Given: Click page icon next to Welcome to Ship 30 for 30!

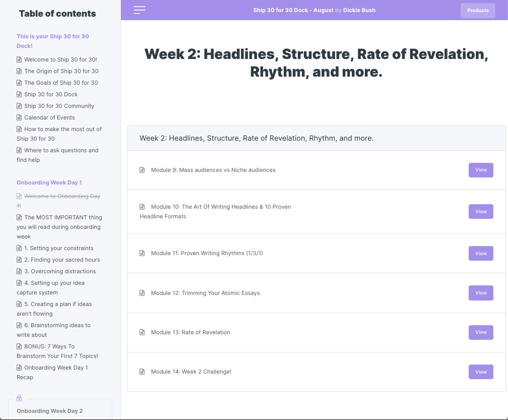Looking at the screenshot, I should point(19,59).
